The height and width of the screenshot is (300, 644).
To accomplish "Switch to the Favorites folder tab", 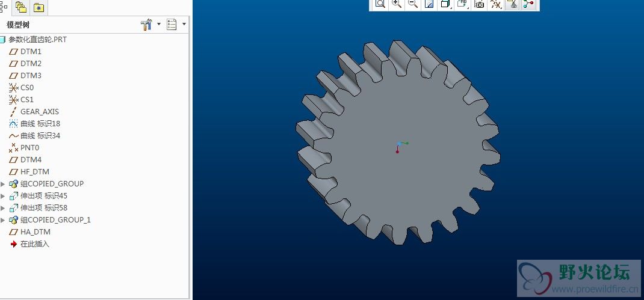I will pyautogui.click(x=39, y=7).
